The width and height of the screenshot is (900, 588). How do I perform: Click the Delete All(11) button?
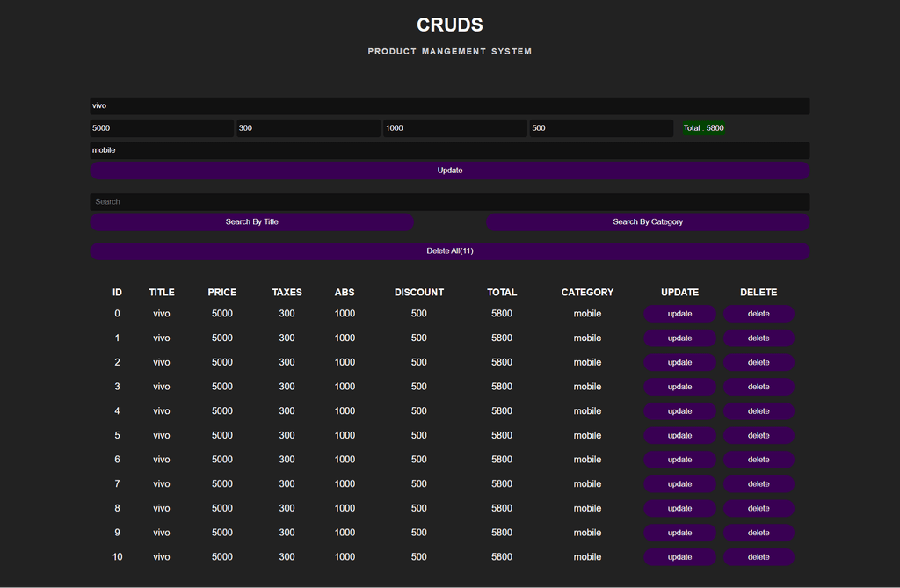(449, 251)
